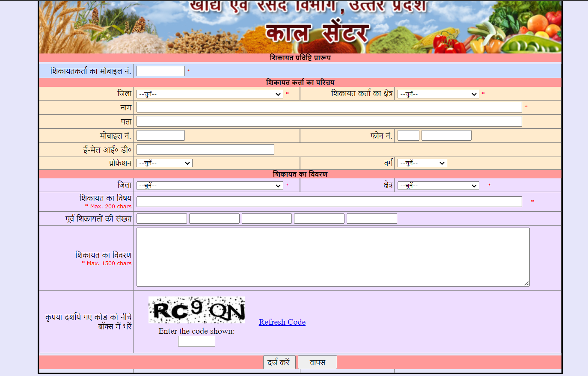588x376 pixels.
Task: Click the captcha code entry box
Action: point(196,341)
